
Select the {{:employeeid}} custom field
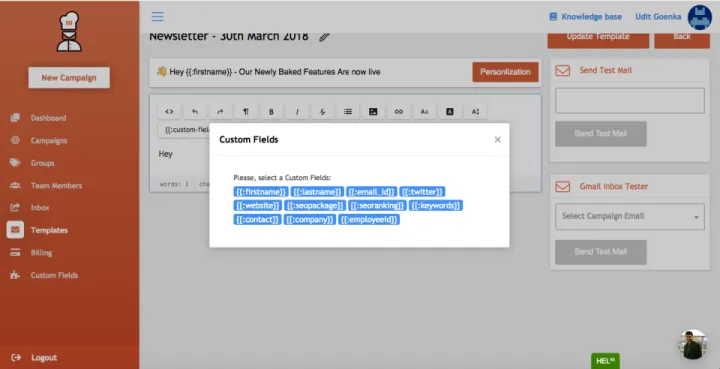[369, 219]
